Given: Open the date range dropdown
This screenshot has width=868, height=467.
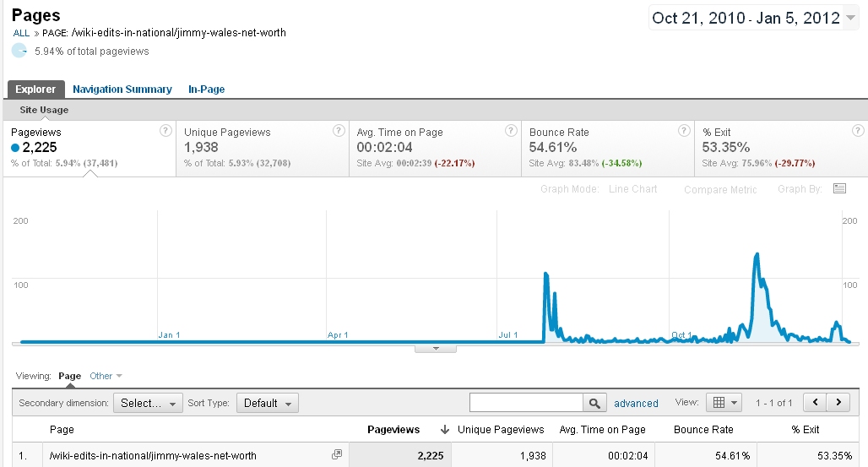Looking at the screenshot, I should 756,18.
